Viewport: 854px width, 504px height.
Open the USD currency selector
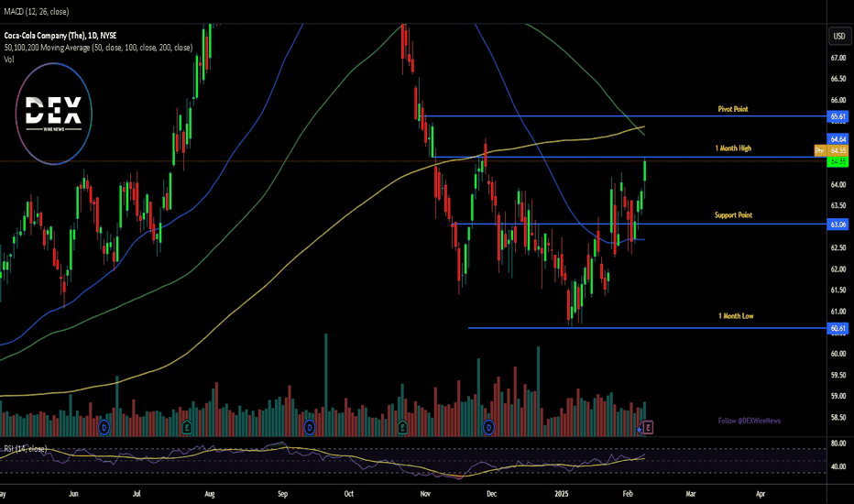coord(839,36)
